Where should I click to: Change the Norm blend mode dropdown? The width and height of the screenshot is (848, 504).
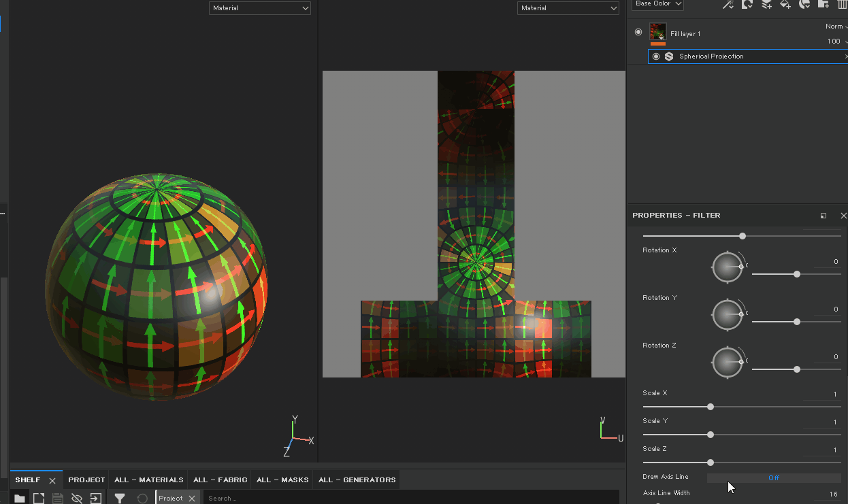coord(834,26)
